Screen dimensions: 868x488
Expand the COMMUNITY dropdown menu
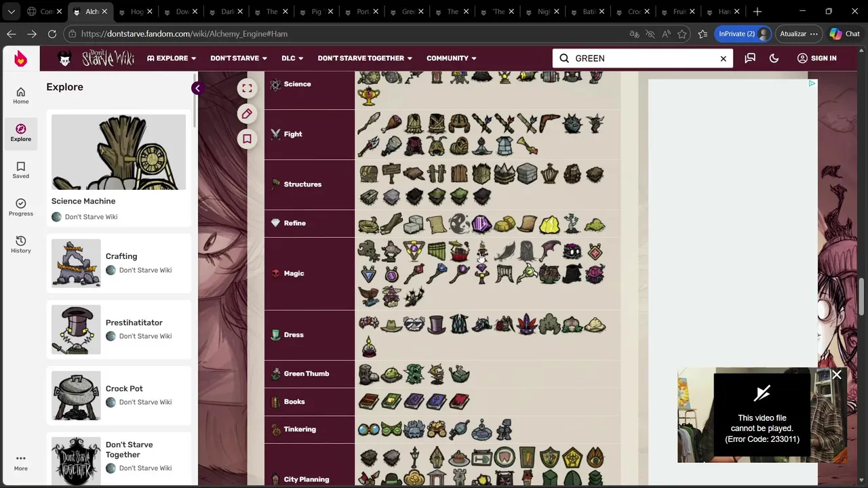(x=452, y=58)
